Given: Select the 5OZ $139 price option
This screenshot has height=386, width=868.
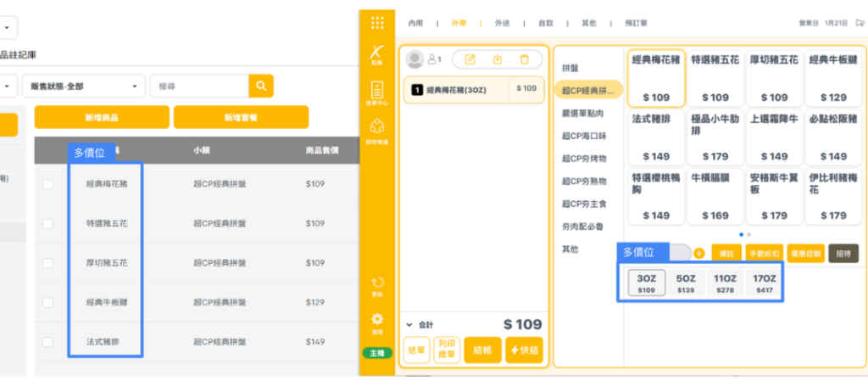Looking at the screenshot, I should 686,283.
